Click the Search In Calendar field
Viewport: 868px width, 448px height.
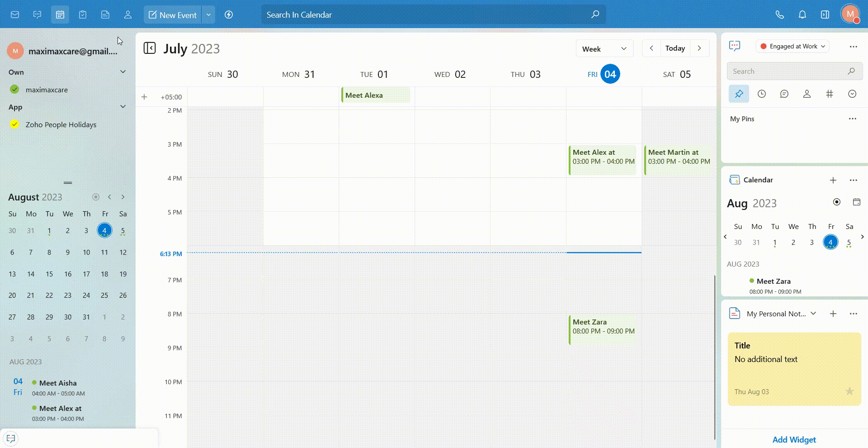[x=425, y=14]
